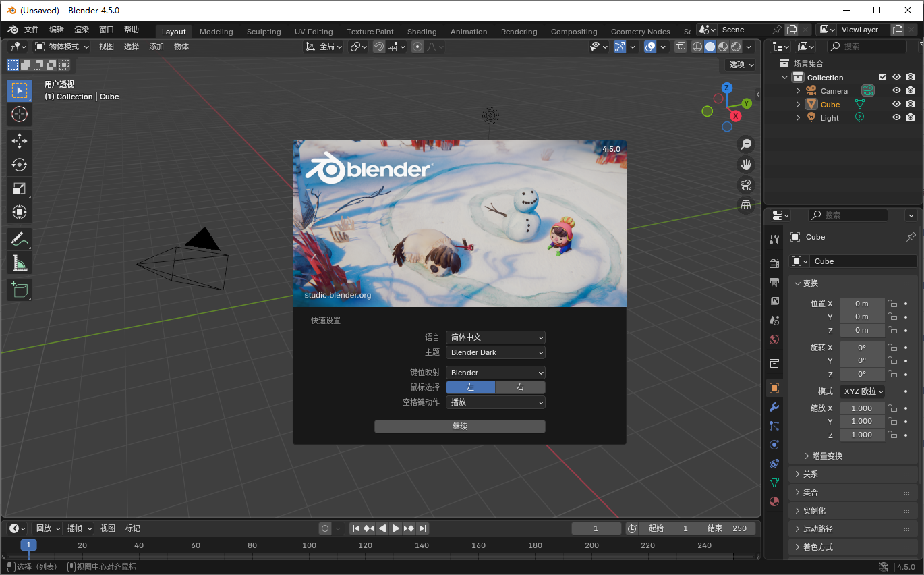Toggle the camera view icon in viewport
924x575 pixels.
[x=746, y=184]
